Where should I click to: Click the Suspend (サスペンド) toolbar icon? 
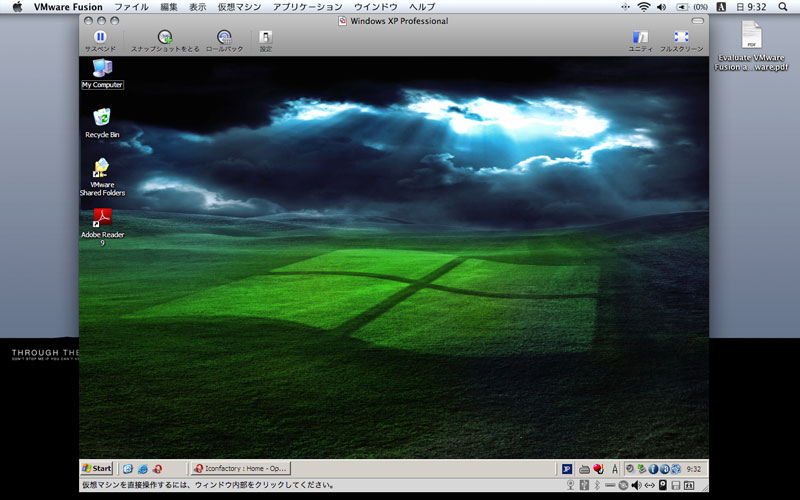100,37
